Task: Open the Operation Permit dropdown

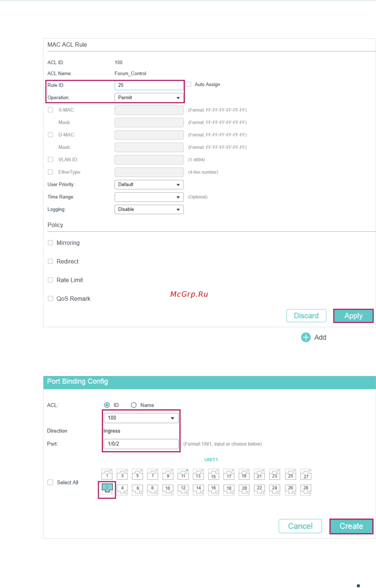Action: click(149, 97)
